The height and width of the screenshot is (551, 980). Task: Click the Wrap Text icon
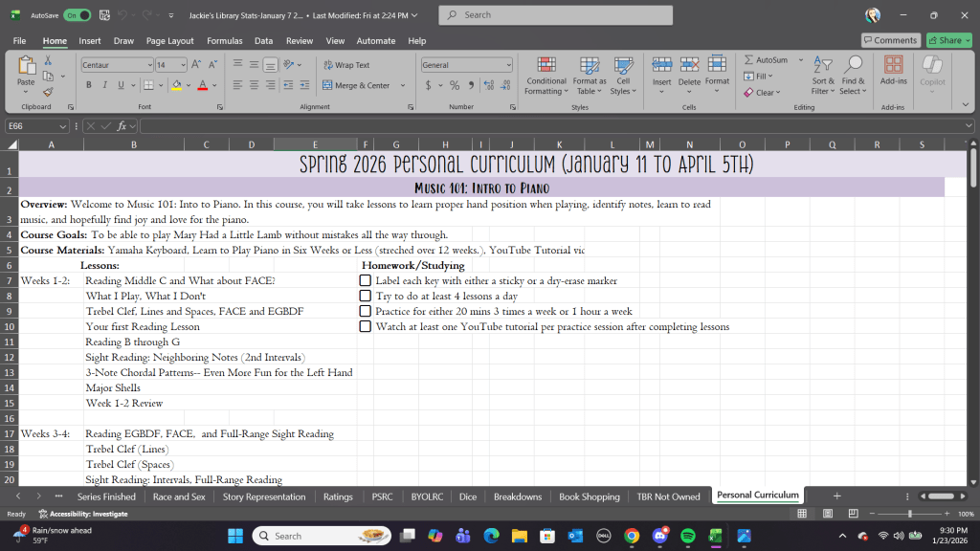(x=345, y=65)
